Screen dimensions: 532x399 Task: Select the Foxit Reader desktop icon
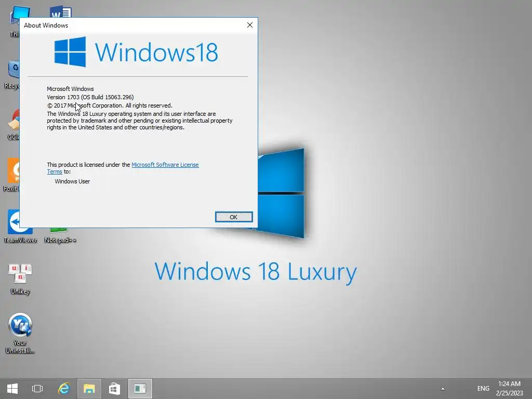[11, 175]
